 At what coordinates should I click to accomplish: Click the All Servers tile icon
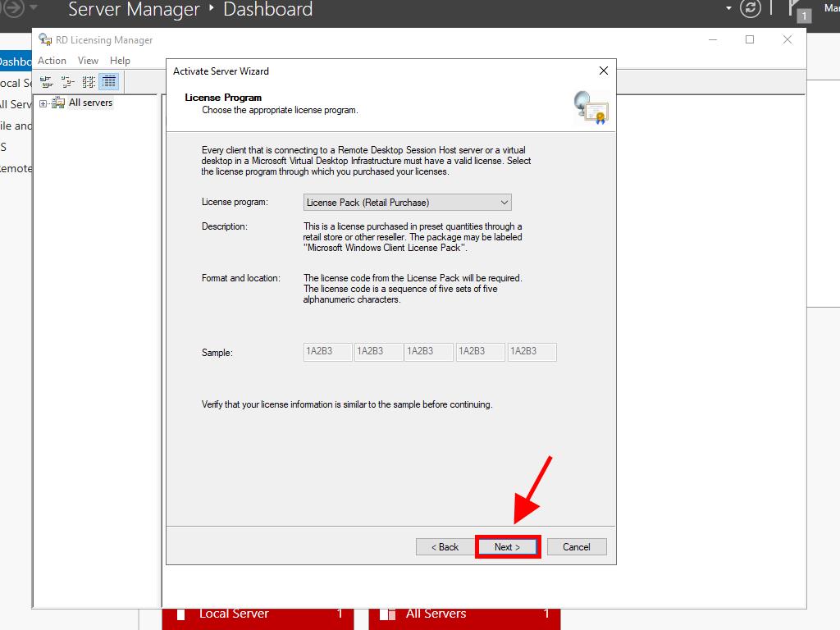click(x=387, y=614)
